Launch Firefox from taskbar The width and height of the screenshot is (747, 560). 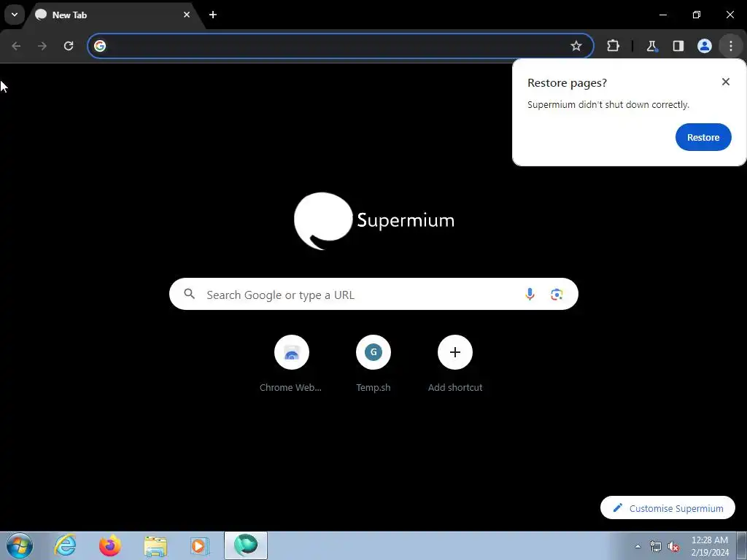pos(109,545)
